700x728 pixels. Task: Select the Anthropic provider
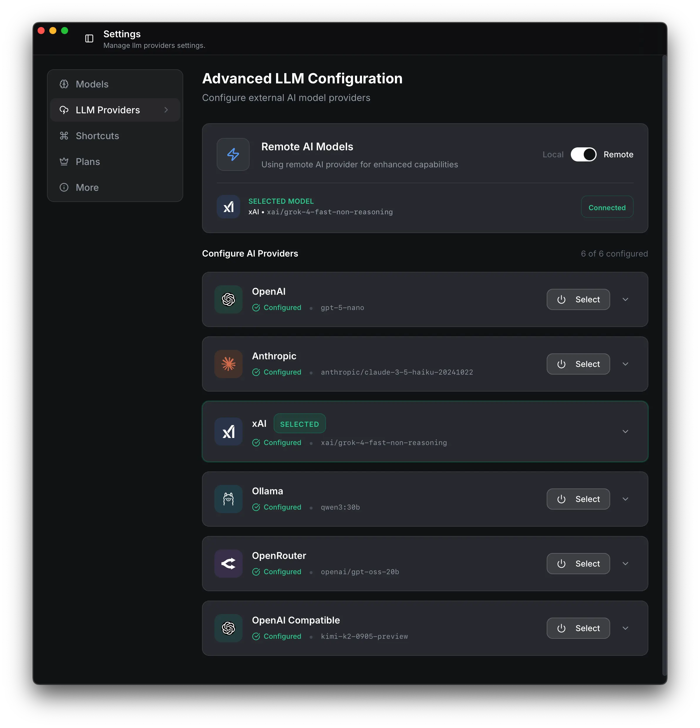578,364
